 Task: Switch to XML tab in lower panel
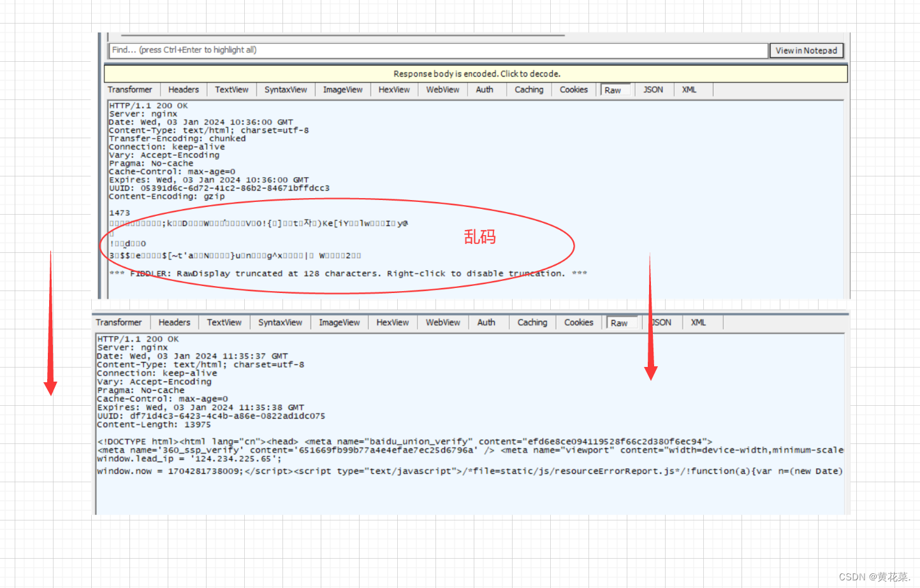click(698, 322)
